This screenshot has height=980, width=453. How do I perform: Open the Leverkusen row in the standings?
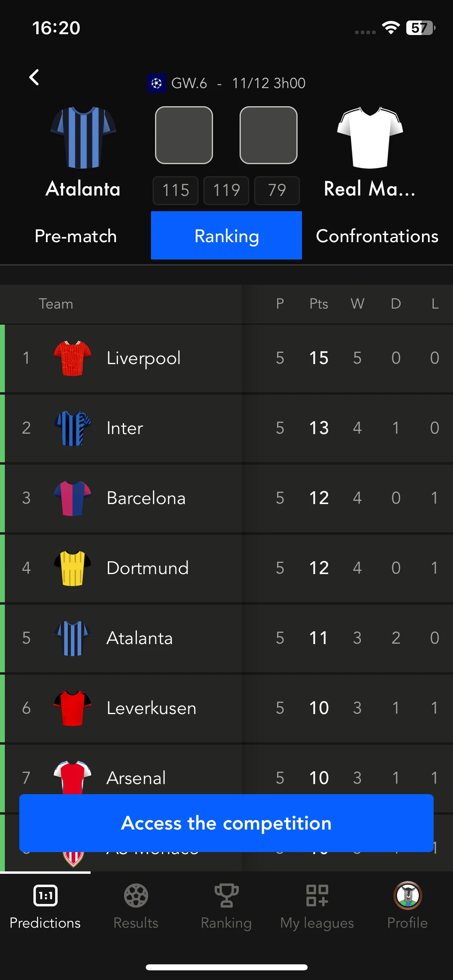[226, 708]
